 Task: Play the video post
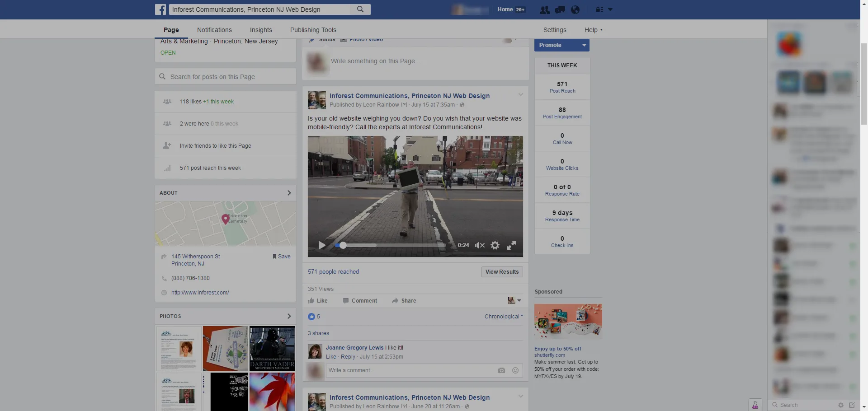tap(322, 245)
